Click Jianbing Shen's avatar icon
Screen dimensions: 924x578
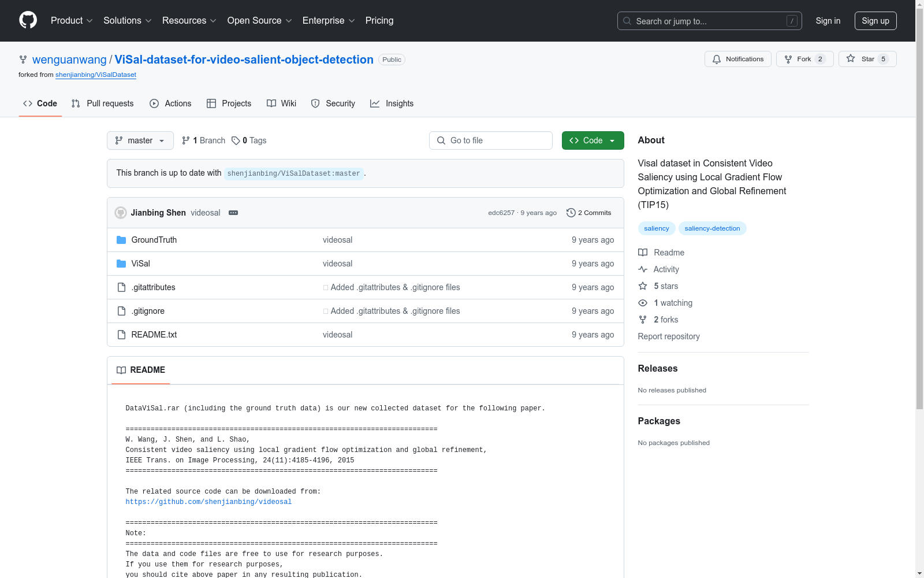coord(121,213)
